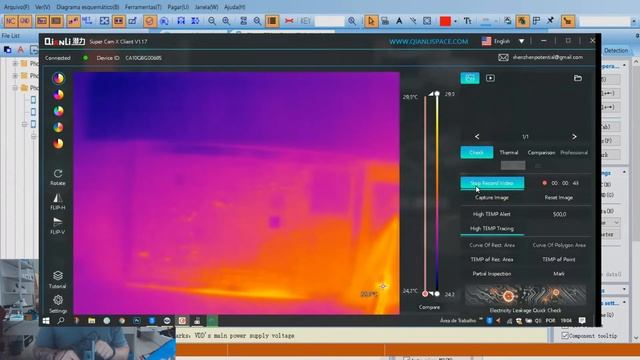Click the red scissors toolbar icon
This screenshot has width=640, height=360.
pyautogui.click(x=289, y=21)
